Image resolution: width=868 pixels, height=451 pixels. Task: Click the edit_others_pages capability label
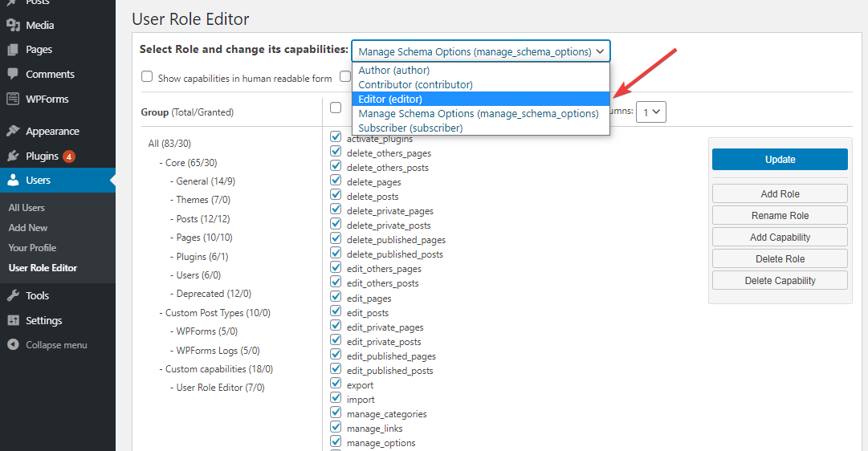[x=384, y=268]
